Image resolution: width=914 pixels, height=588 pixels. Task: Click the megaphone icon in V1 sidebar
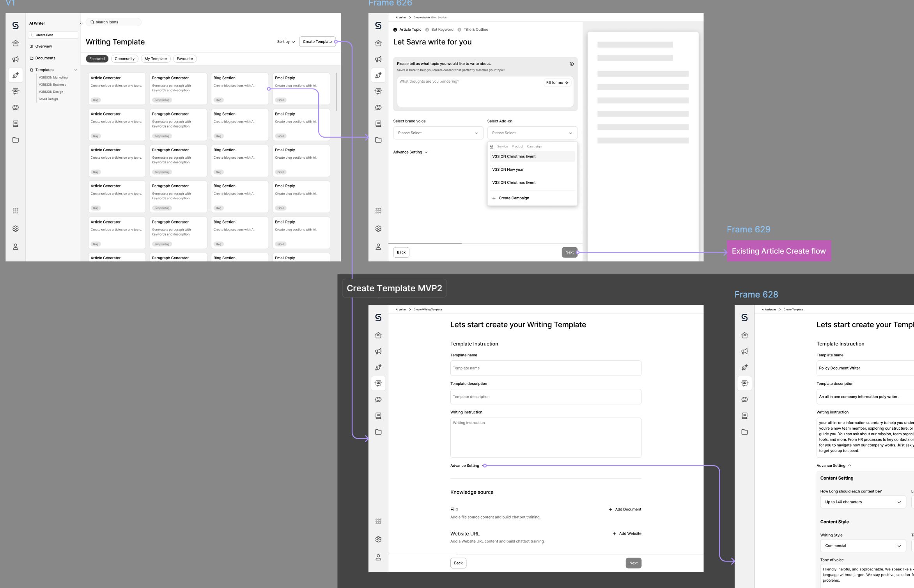click(x=16, y=59)
